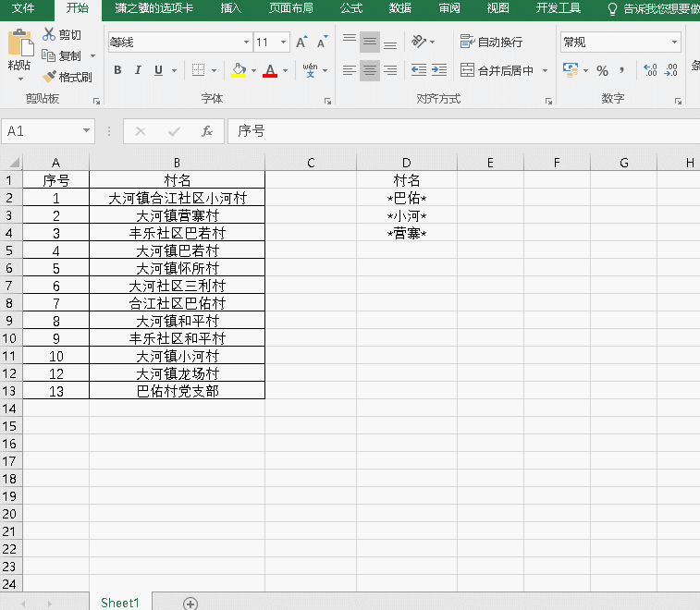
Task: Increase font size with large A
Action: [301, 42]
